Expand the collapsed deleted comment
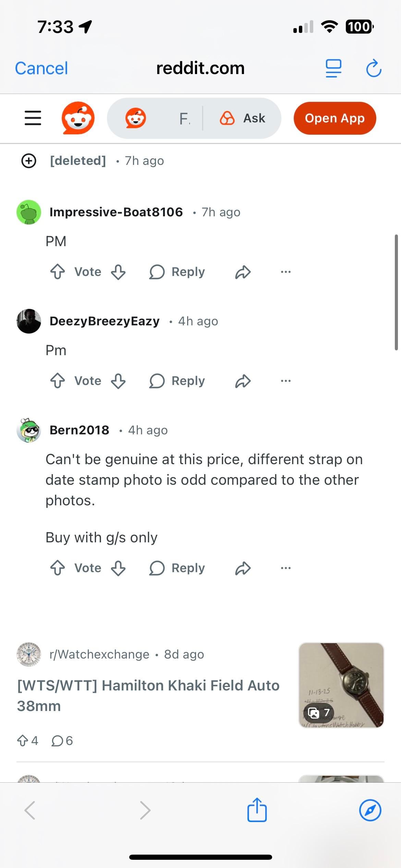Image resolution: width=401 pixels, height=868 pixels. 29,160
